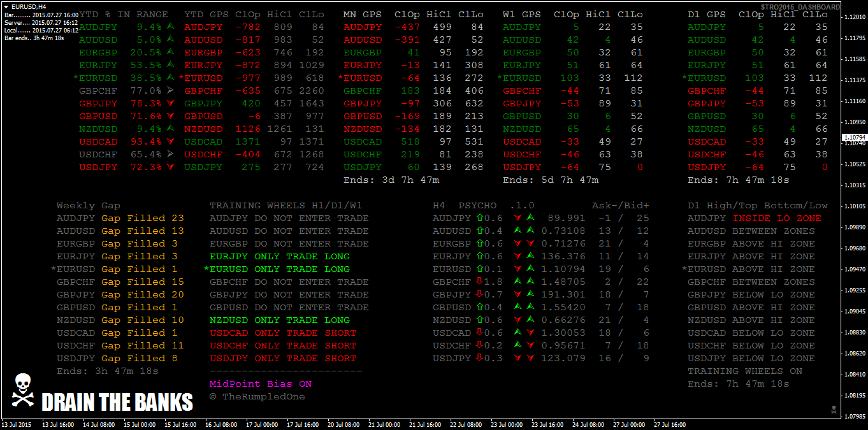Click Ends: 3d 7h 47m under MN GPS
This screenshot has width=868, height=430.
point(391,180)
